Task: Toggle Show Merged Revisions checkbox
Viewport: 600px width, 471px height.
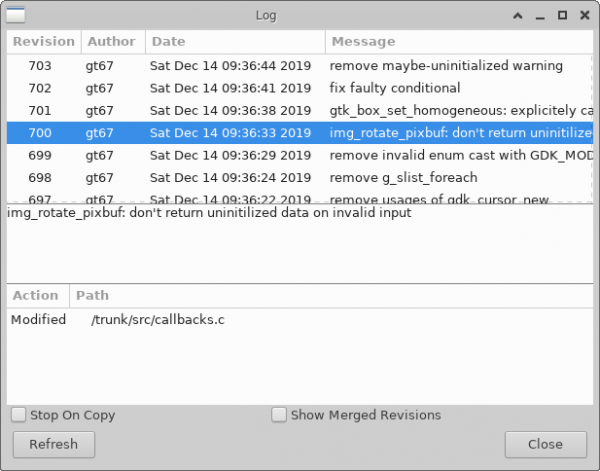Action: coord(280,415)
